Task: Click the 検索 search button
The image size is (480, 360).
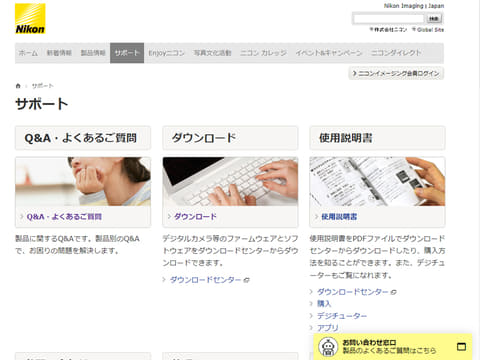Action: tap(434, 18)
